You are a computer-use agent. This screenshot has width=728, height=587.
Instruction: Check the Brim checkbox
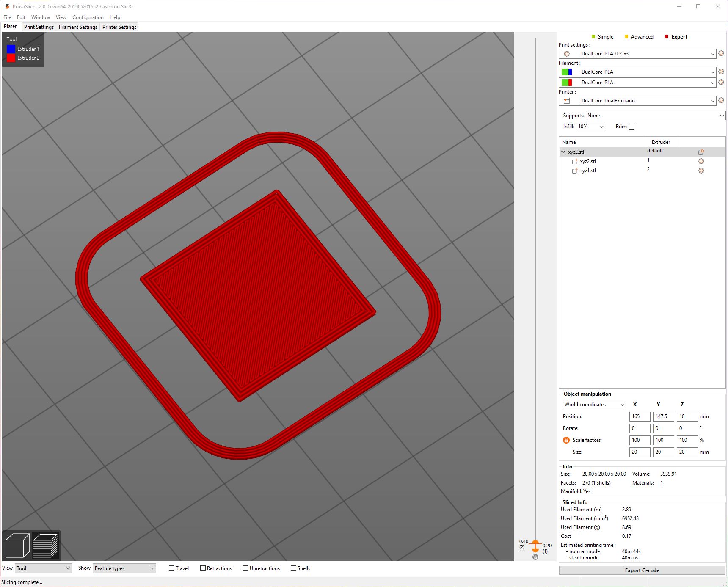(632, 127)
